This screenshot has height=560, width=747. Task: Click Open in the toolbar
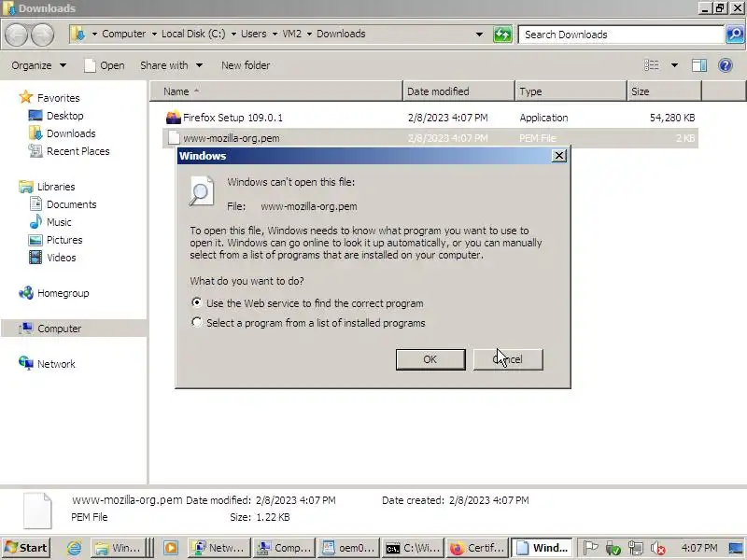coord(105,65)
